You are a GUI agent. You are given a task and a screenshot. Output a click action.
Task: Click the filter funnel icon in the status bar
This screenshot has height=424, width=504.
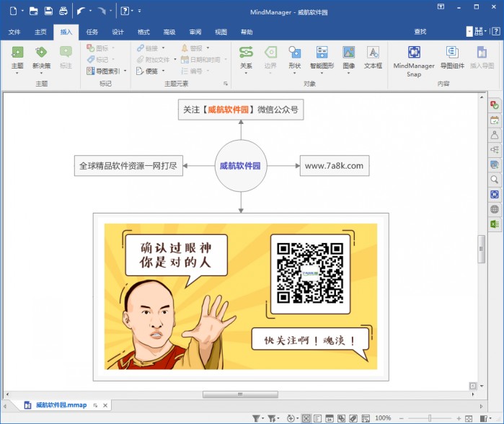tap(256, 418)
